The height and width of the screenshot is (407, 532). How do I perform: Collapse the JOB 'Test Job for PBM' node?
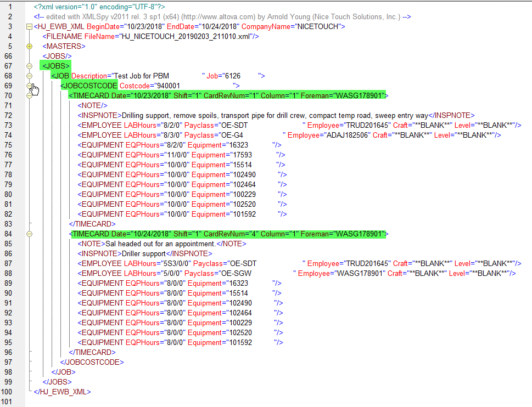click(x=30, y=76)
